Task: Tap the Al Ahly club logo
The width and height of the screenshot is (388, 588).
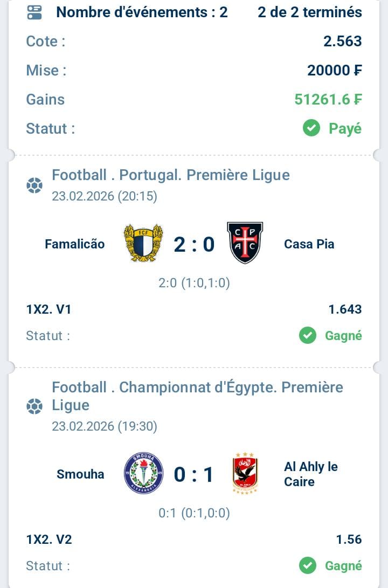Action: [x=245, y=474]
